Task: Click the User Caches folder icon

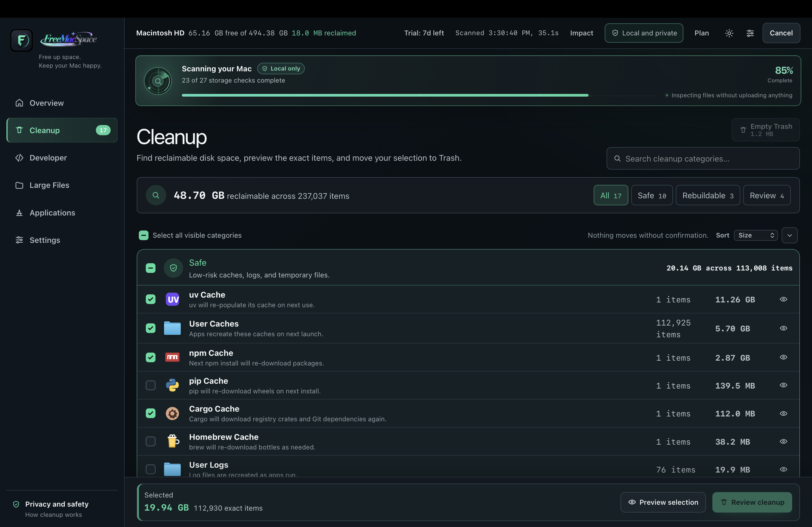Action: [x=172, y=328]
